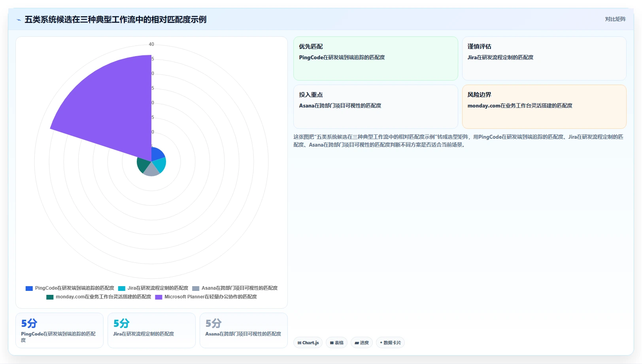The width and height of the screenshot is (642, 364).
Task: Select the 5分 PingCode score card
Action: pyautogui.click(x=59, y=330)
